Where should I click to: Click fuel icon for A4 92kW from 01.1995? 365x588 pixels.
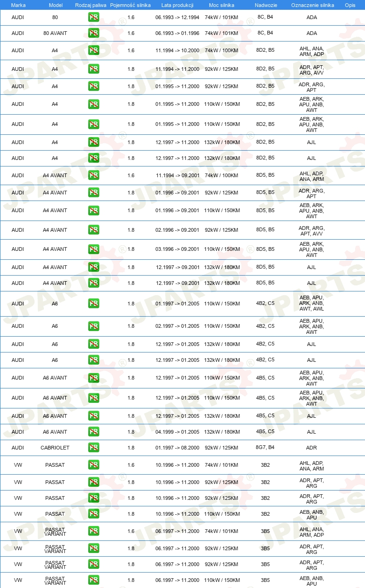(93, 86)
